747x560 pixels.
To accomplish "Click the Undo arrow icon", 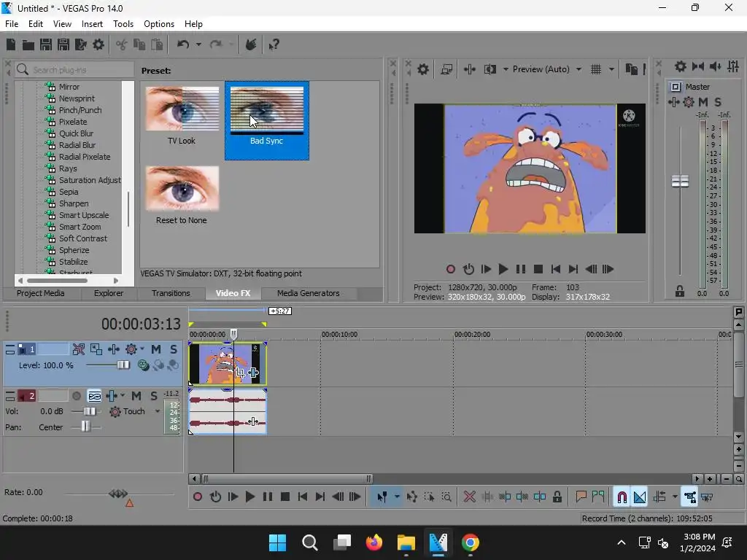I will click(183, 44).
